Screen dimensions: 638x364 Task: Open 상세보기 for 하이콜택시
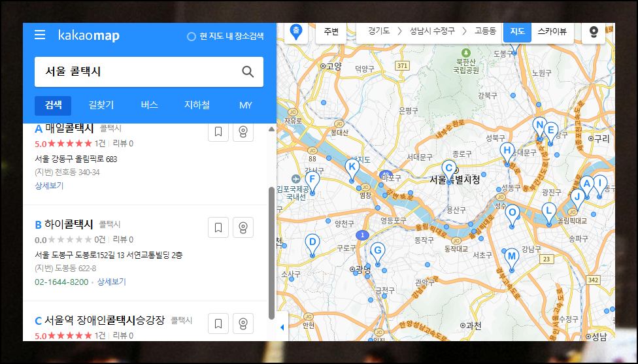click(112, 282)
